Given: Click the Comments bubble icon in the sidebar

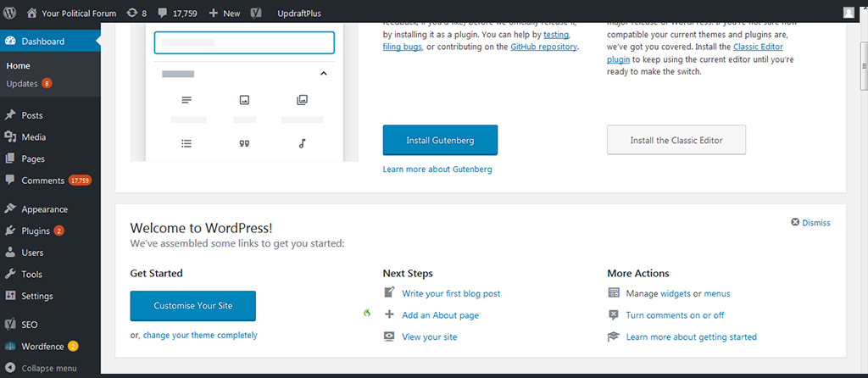Looking at the screenshot, I should tap(10, 180).
